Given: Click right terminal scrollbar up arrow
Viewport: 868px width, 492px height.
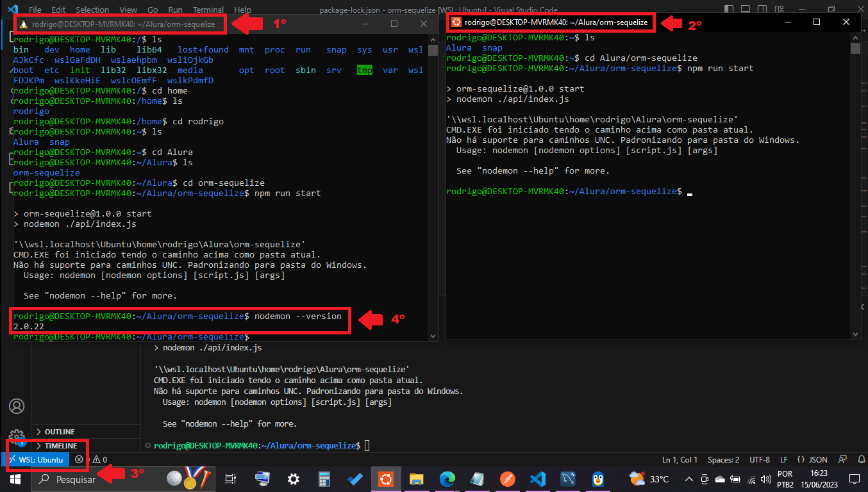Looking at the screenshot, I should click(855, 37).
